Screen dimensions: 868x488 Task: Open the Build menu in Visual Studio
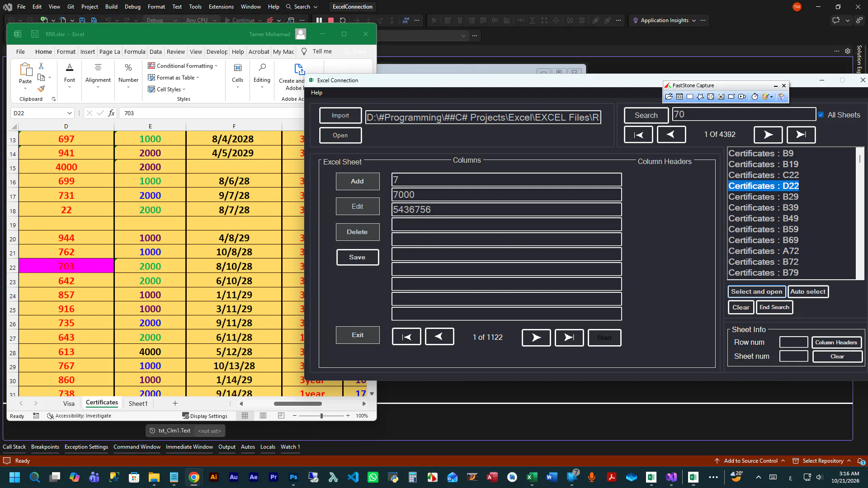(x=111, y=7)
